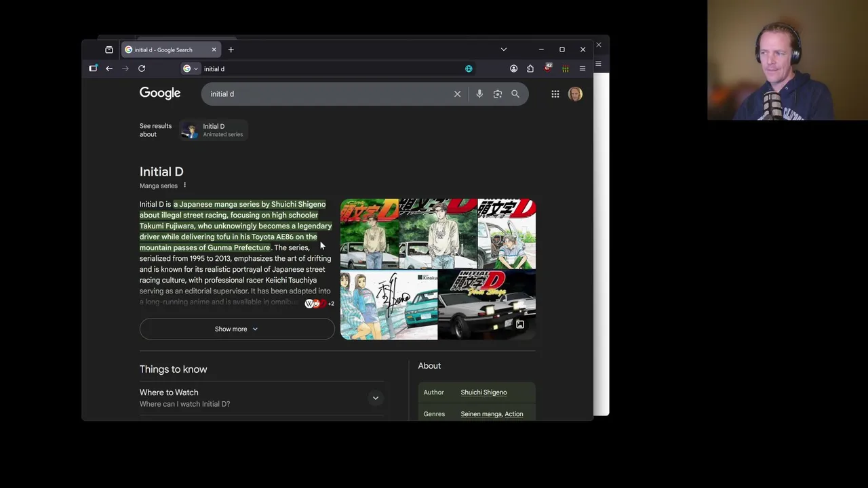Click 'Where can I watch Initial D?' text
The height and width of the screenshot is (488, 868).
tap(184, 404)
